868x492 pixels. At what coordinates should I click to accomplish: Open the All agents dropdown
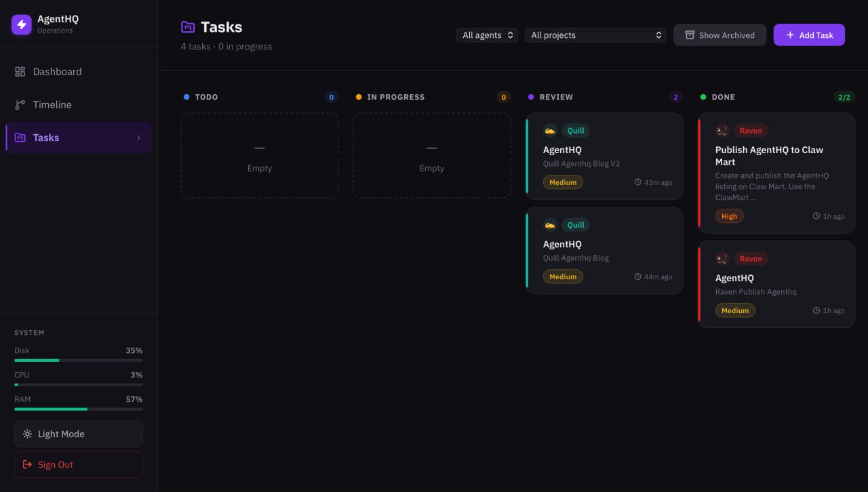click(486, 35)
